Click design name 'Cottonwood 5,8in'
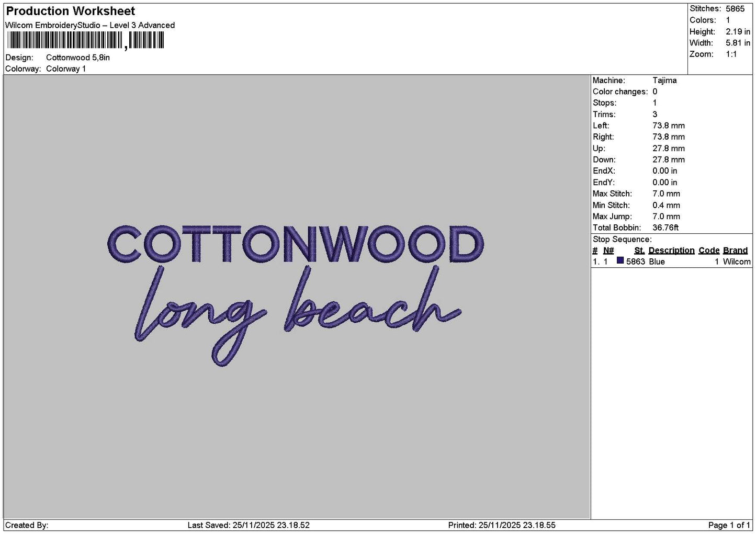756x534 pixels. (78, 58)
